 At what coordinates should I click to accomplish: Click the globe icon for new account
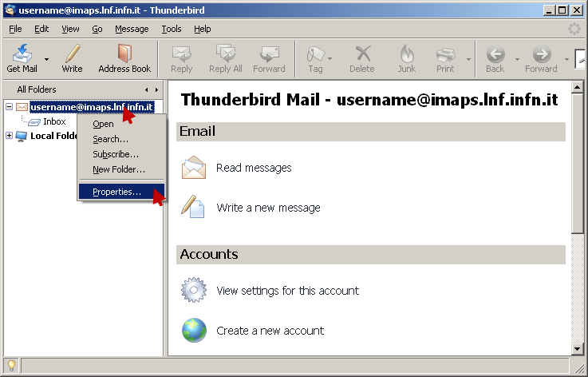(194, 331)
